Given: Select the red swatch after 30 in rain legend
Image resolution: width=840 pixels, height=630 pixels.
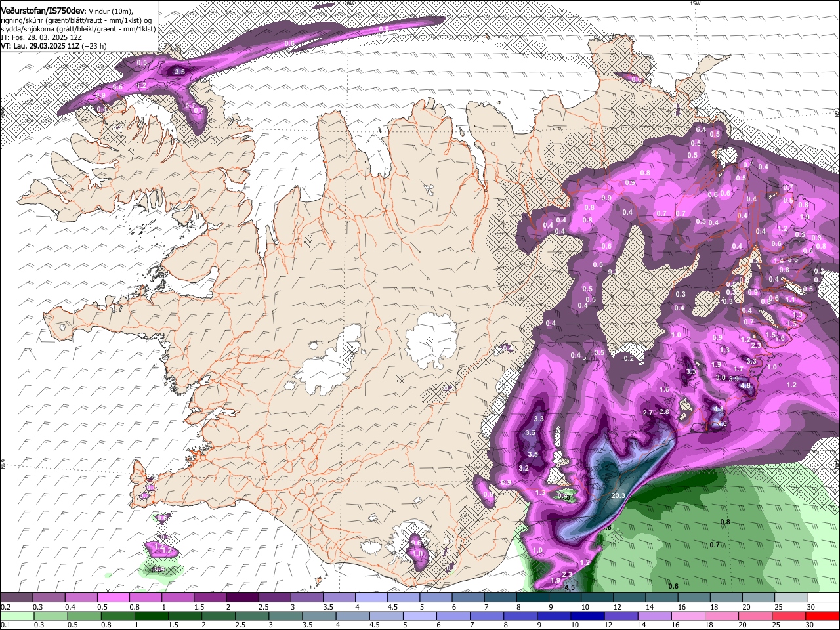Looking at the screenshot, I should point(822,616).
